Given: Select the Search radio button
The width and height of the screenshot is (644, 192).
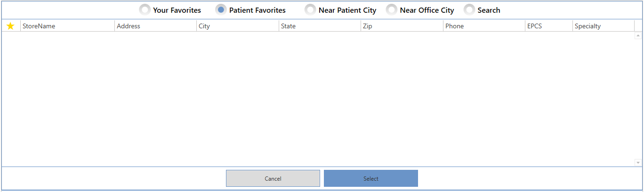Looking at the screenshot, I should coord(469,10).
